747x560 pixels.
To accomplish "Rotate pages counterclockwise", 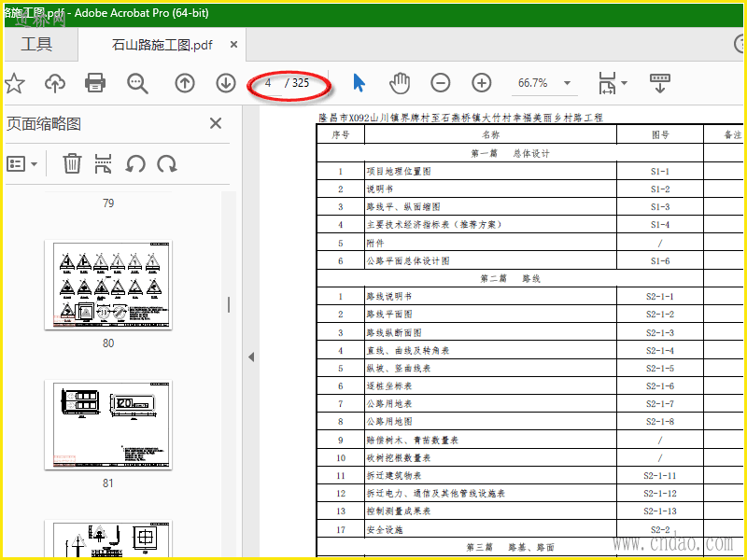I will [135, 164].
